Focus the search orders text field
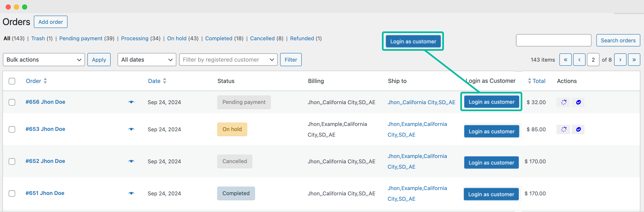Image resolution: width=644 pixels, height=212 pixels. point(553,40)
